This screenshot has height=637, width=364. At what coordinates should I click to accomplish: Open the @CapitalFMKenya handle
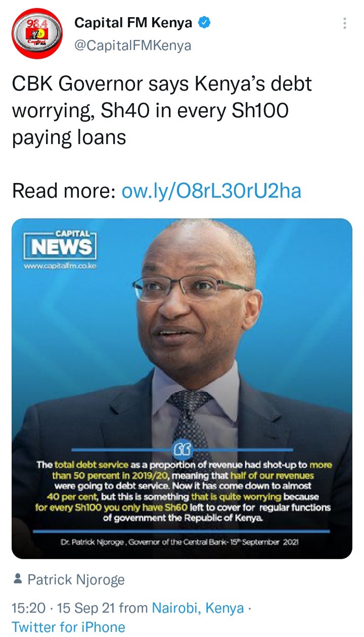coord(133,45)
